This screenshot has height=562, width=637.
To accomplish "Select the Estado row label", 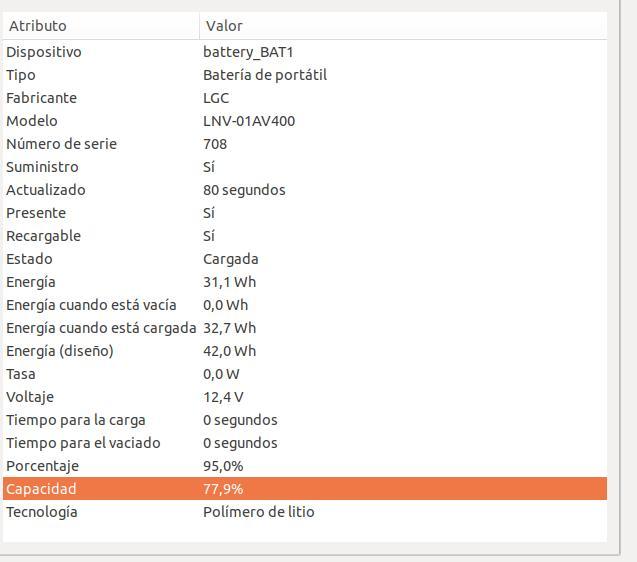I will click(x=29, y=259).
